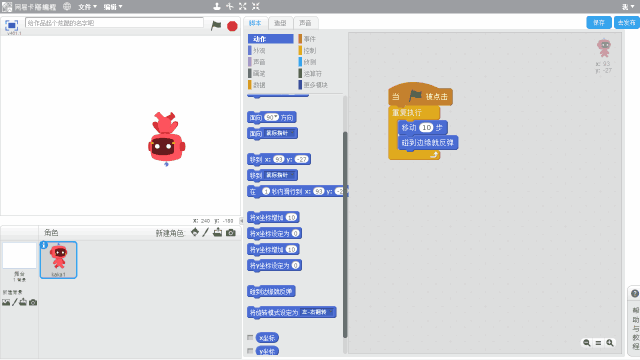Upload backdrop from file

coord(23,302)
